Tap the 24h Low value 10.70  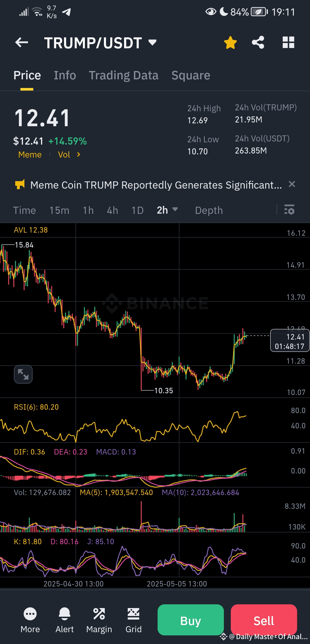pos(197,152)
